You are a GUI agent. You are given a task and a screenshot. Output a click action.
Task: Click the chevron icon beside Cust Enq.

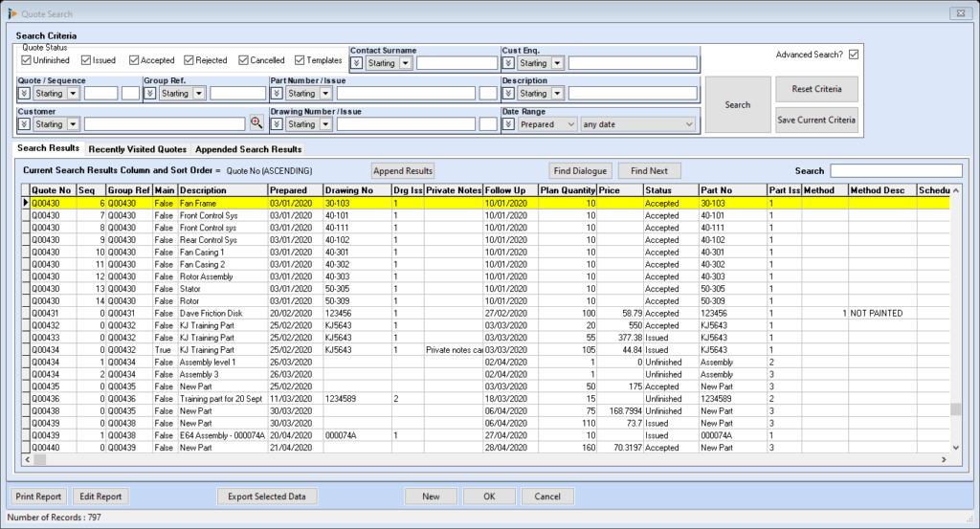coord(509,63)
